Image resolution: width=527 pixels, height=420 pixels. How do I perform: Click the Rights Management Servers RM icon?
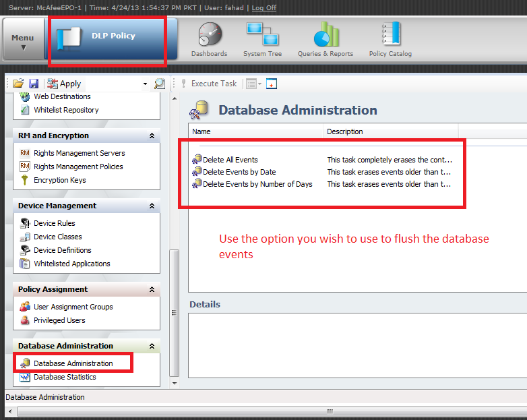[x=25, y=153]
